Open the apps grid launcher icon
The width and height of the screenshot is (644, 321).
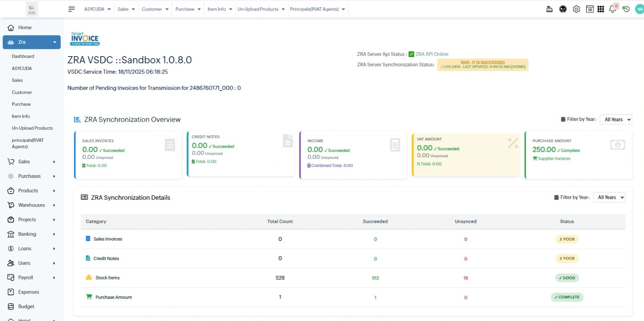click(x=601, y=9)
